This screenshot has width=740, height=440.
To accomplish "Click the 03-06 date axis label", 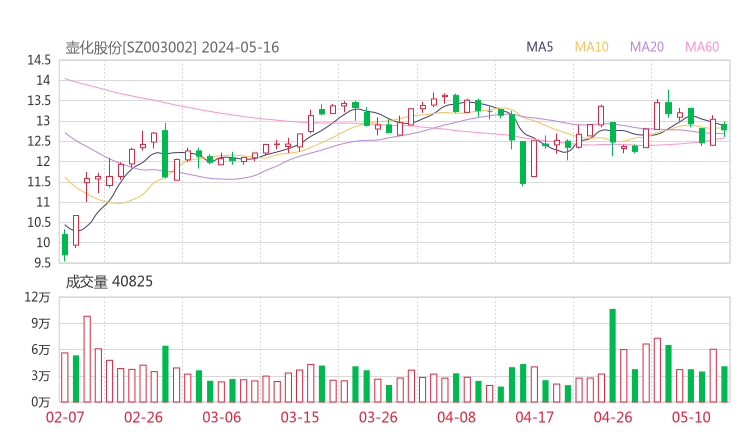I will click(222, 417).
